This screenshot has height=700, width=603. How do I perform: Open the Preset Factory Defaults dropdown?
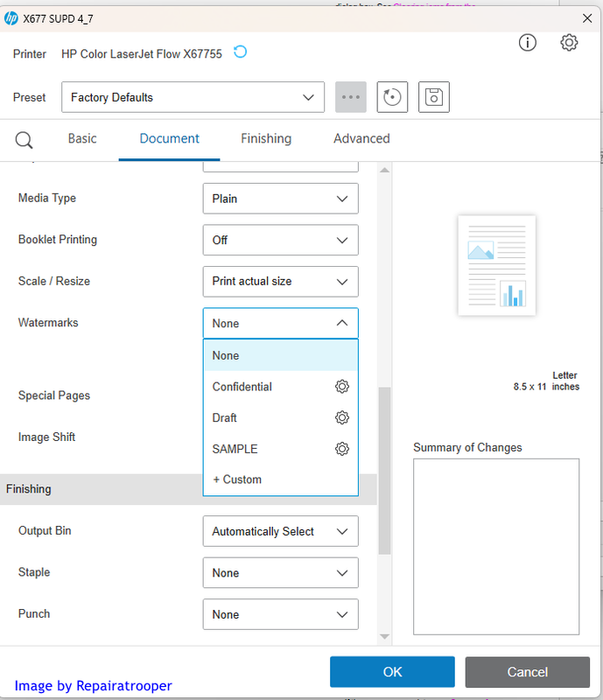coord(193,97)
